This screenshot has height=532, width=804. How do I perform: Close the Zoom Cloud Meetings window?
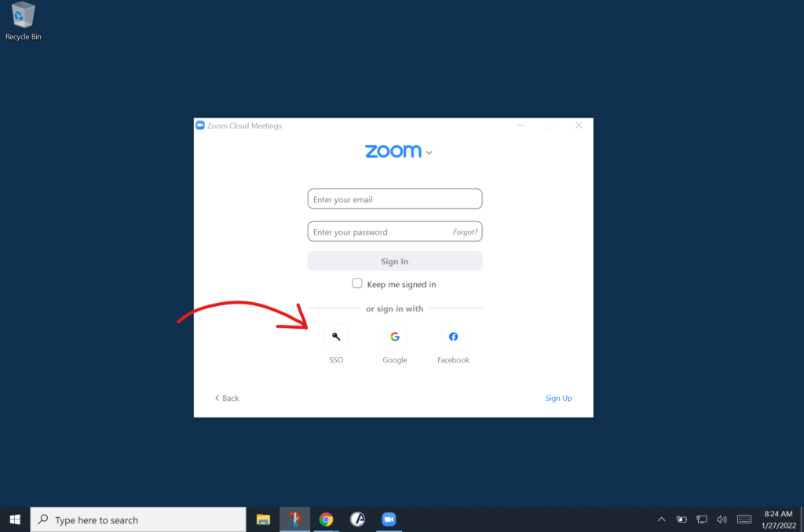point(579,126)
